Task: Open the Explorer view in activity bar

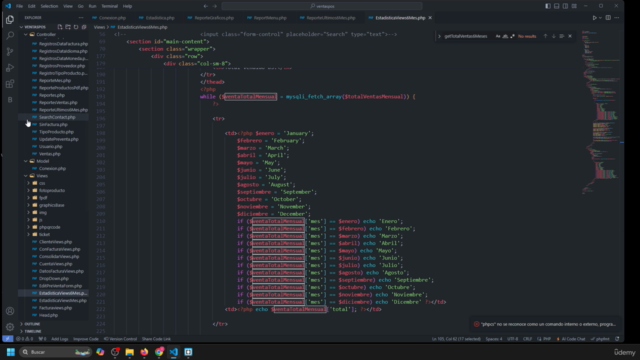Action: (10, 20)
